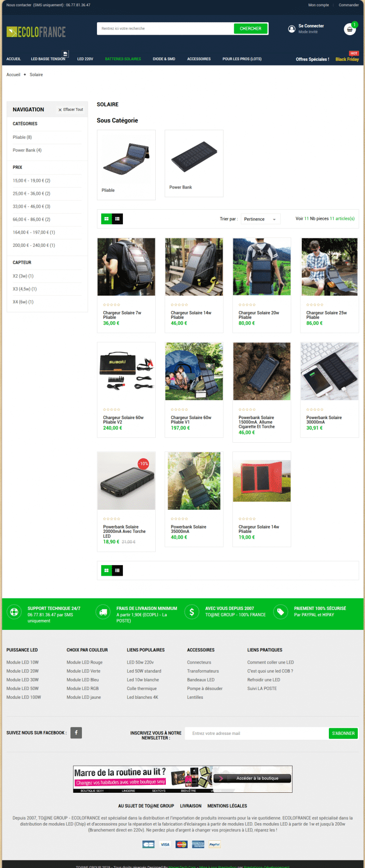Viewport: 365px width, 868px height.
Task: Filter by Pliable category
Action: (22, 137)
